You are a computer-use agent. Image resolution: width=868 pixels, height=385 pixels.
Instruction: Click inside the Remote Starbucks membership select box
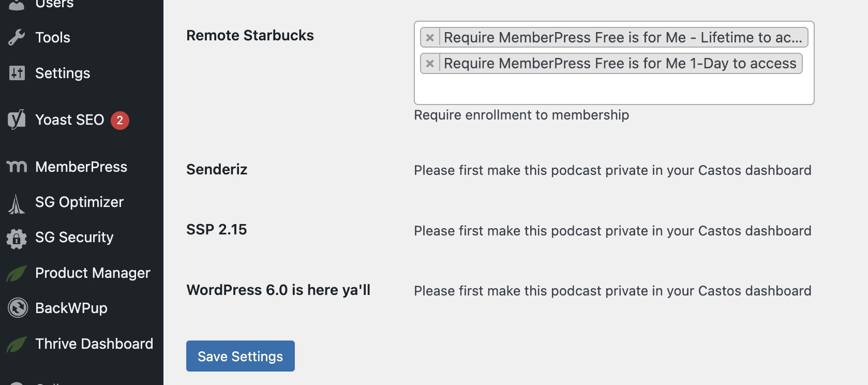[x=614, y=89]
